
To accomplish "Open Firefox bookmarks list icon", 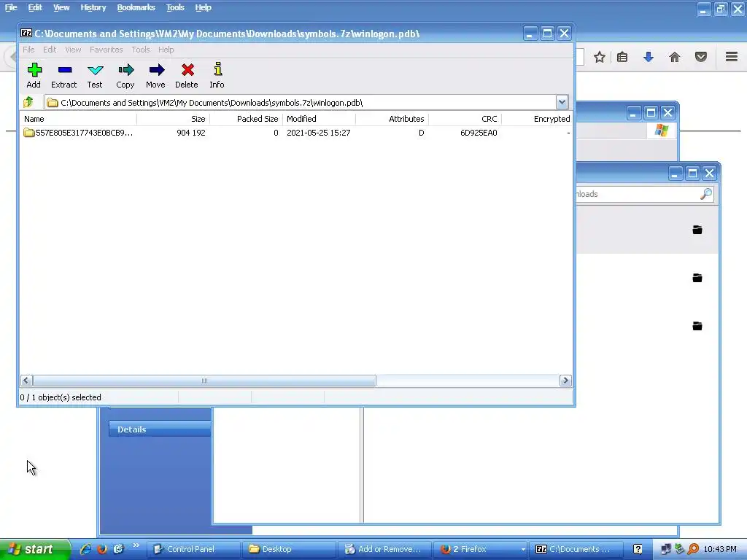I will point(622,57).
